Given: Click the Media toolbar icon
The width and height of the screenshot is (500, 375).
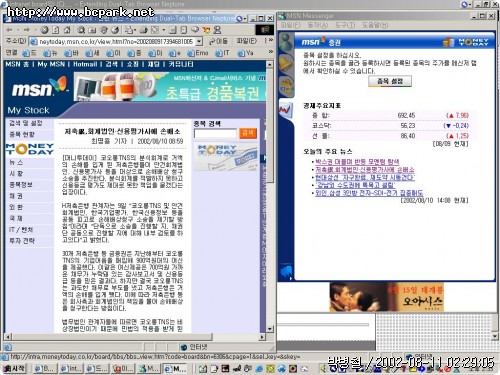Looking at the screenshot, I should pos(104,30).
